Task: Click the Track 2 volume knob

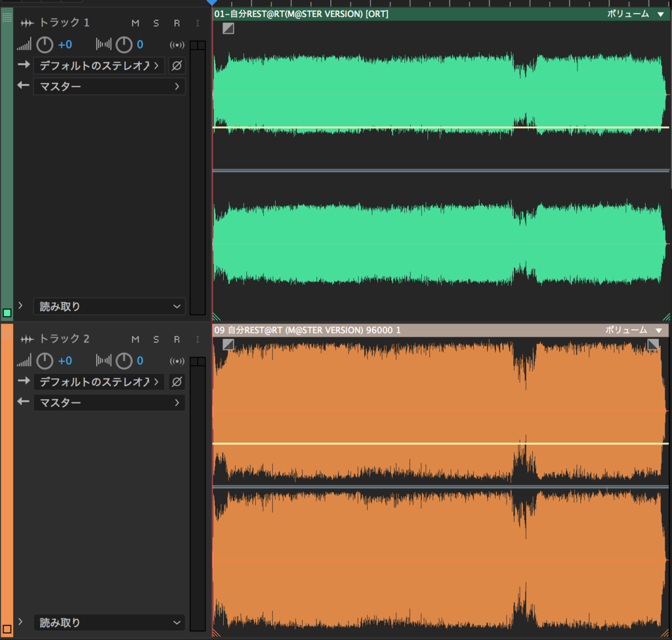Action: [45, 361]
